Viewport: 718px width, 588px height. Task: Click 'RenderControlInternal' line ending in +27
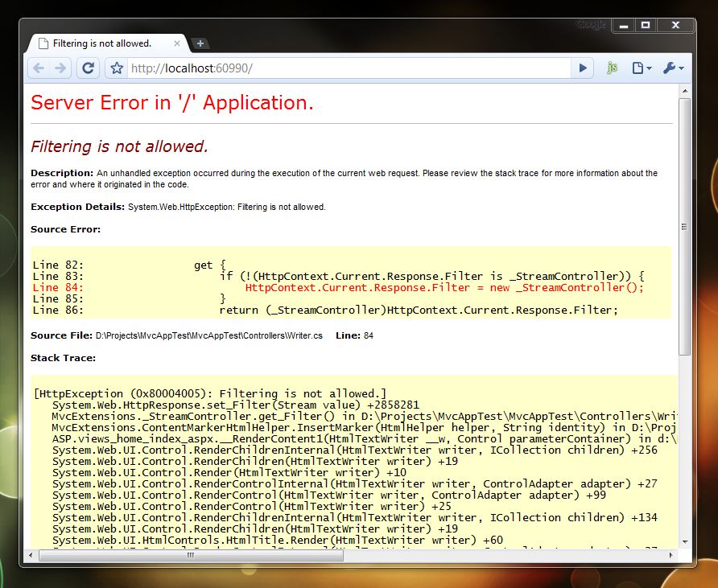click(x=355, y=484)
